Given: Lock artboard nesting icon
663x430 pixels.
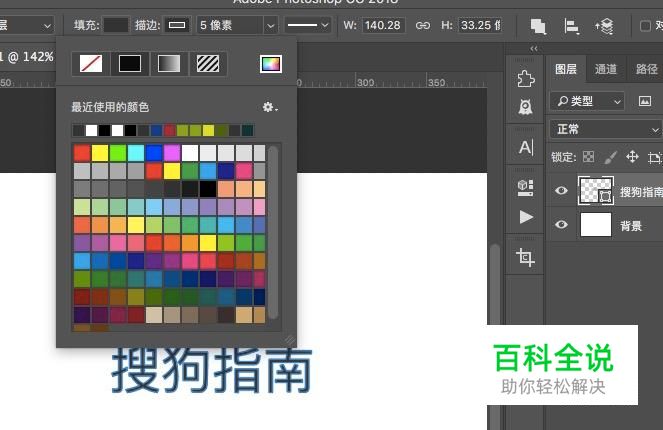Looking at the screenshot, I should [x=655, y=157].
